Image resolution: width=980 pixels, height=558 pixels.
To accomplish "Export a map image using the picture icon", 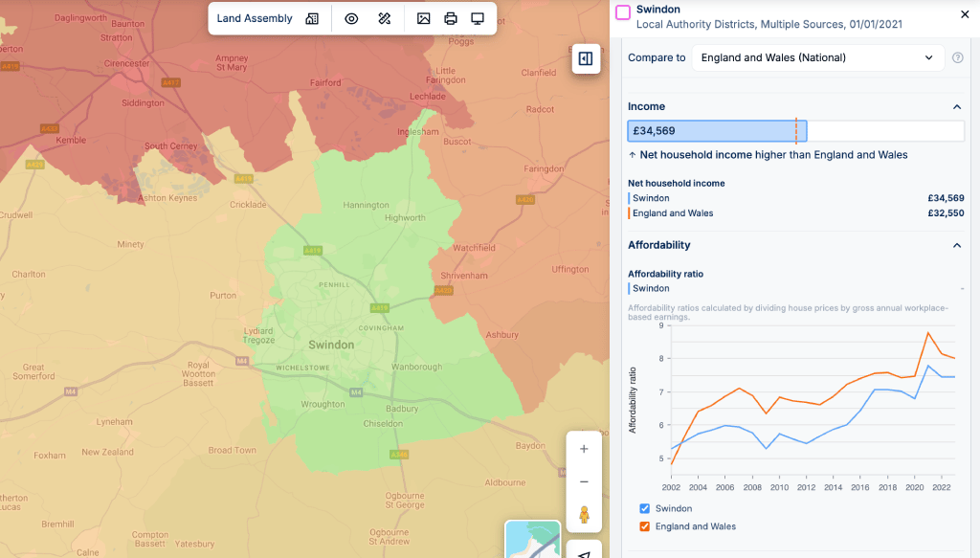I will pyautogui.click(x=422, y=18).
